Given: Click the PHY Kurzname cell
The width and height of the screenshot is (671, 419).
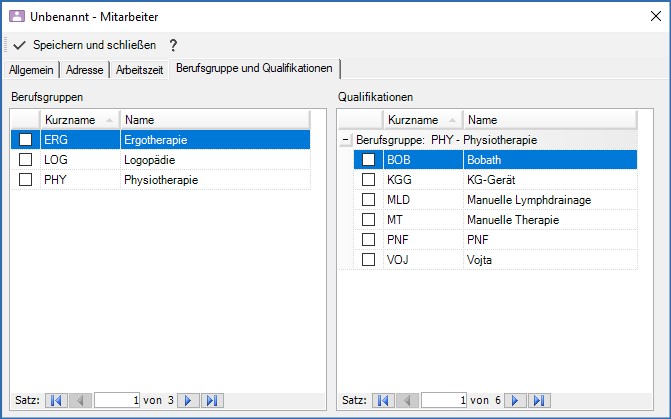Looking at the screenshot, I should click(x=80, y=179).
